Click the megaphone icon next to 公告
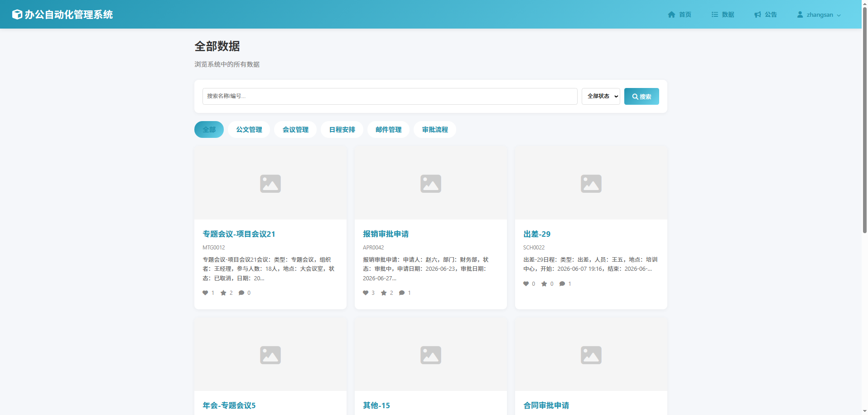 (757, 15)
